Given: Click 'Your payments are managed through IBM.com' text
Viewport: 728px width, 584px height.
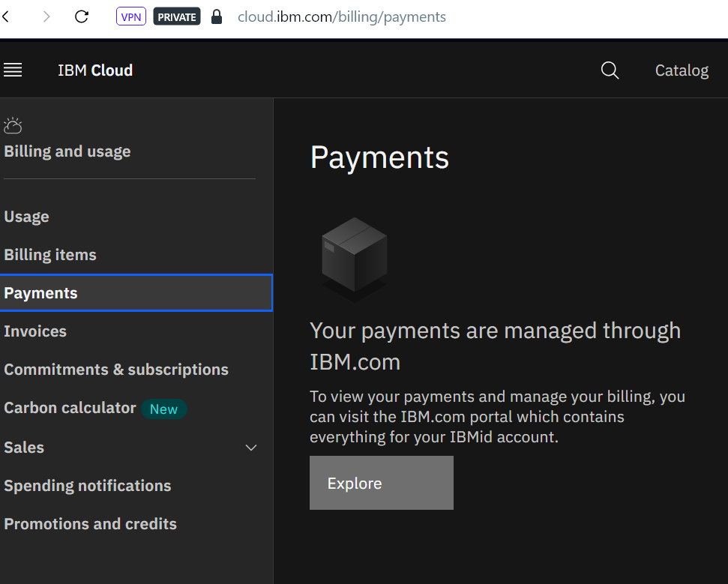Looking at the screenshot, I should tap(496, 346).
